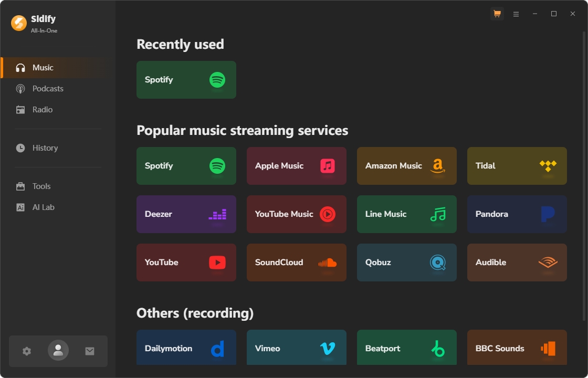Open the Tools page
This screenshot has height=378, width=588.
(58, 186)
